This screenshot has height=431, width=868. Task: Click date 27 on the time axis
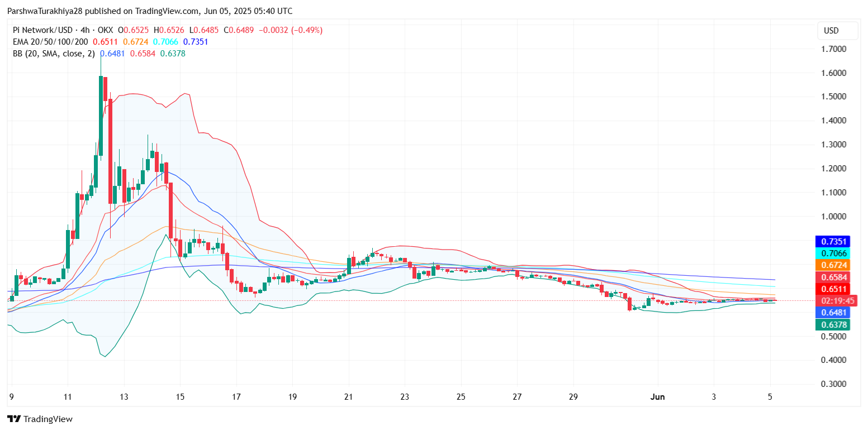[x=517, y=397]
